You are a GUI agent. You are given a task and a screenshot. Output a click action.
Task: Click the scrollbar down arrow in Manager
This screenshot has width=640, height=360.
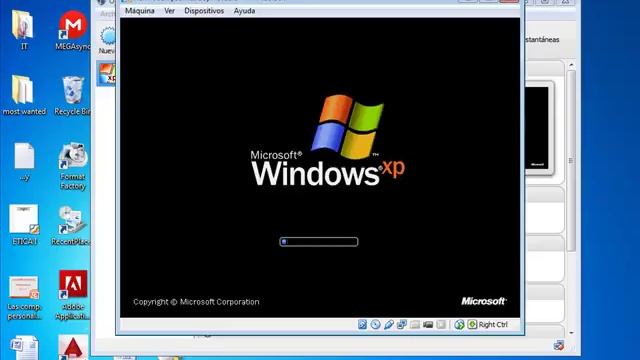coord(571,333)
